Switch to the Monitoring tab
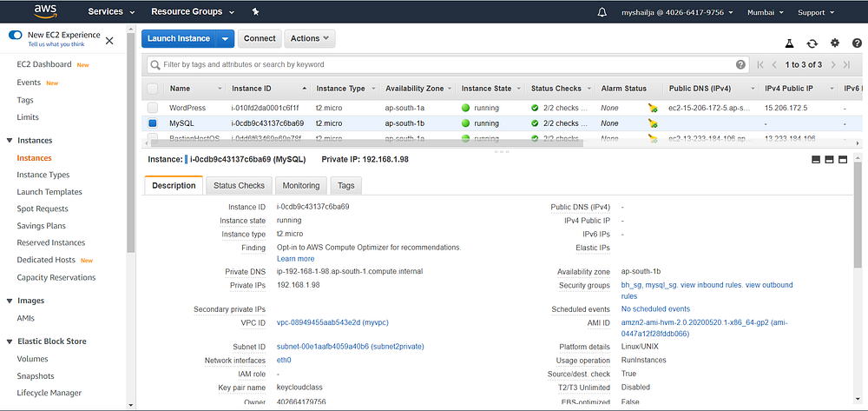This screenshot has height=411, width=868. point(300,186)
